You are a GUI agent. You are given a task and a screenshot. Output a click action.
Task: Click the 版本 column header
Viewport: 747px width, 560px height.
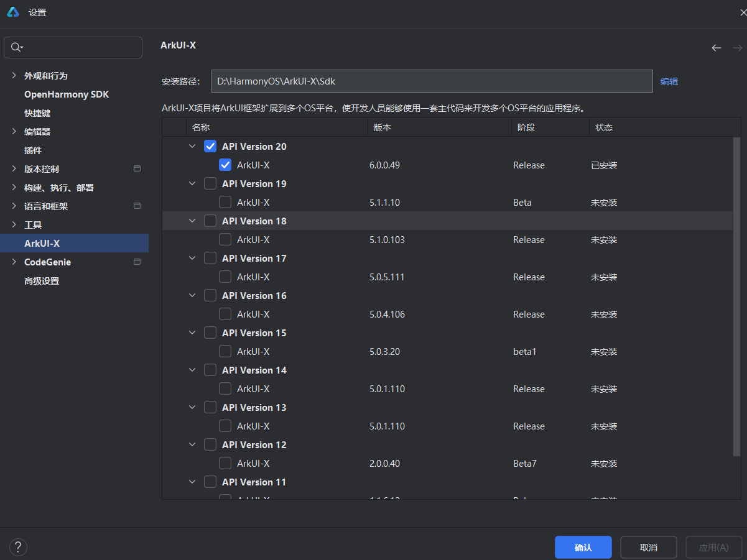coord(440,127)
